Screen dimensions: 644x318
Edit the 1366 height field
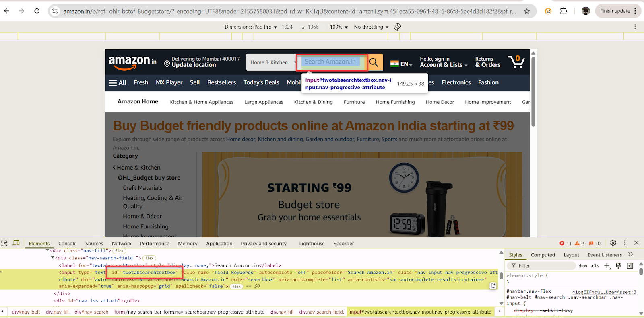tap(313, 27)
